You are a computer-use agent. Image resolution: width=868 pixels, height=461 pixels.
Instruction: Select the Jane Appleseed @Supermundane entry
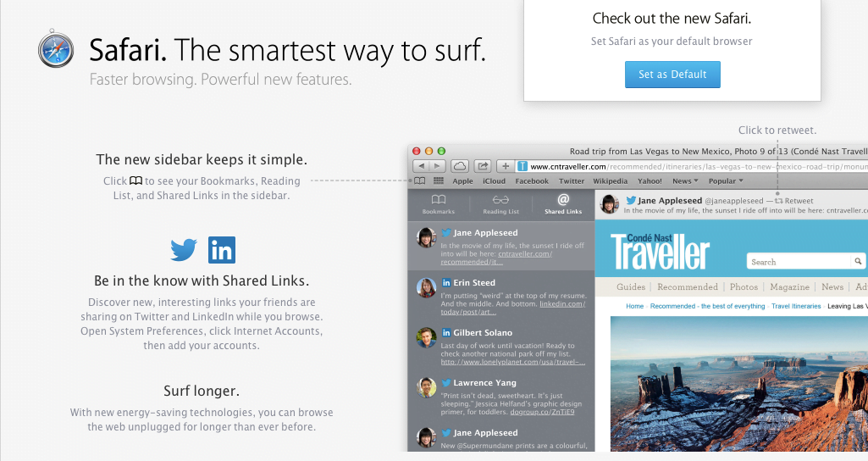pyautogui.click(x=501, y=436)
